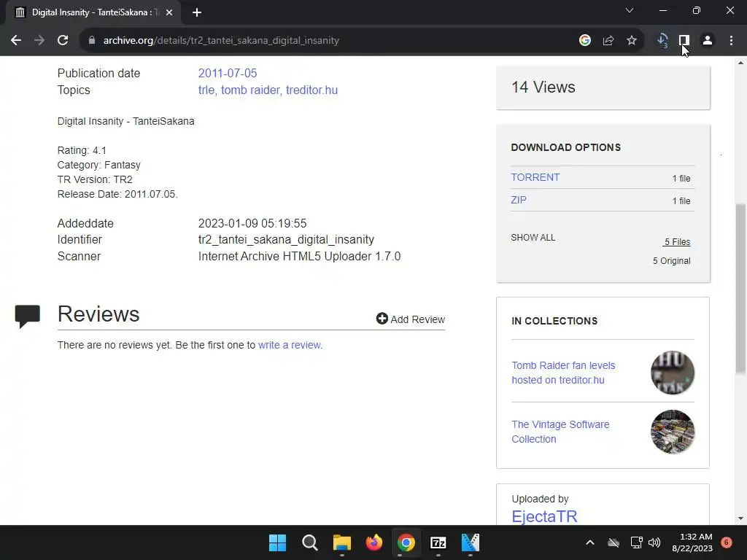Open The Vintage Software Collection link
The height and width of the screenshot is (560, 747).
(560, 432)
